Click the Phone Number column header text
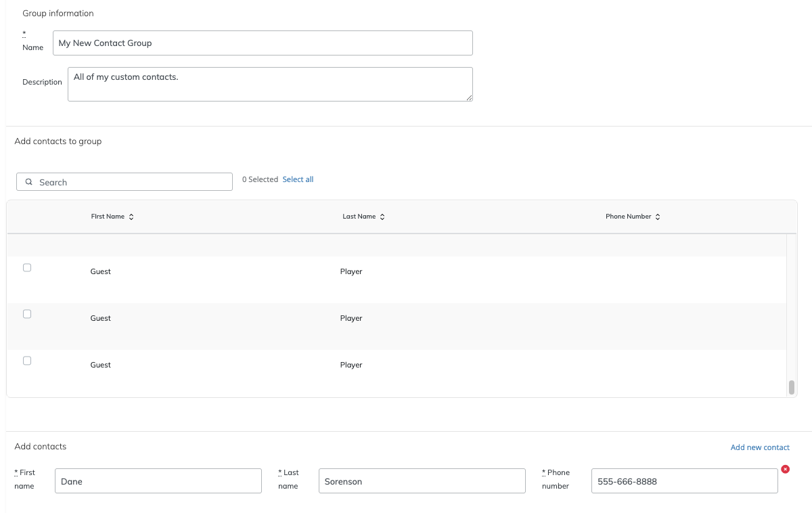 point(629,217)
